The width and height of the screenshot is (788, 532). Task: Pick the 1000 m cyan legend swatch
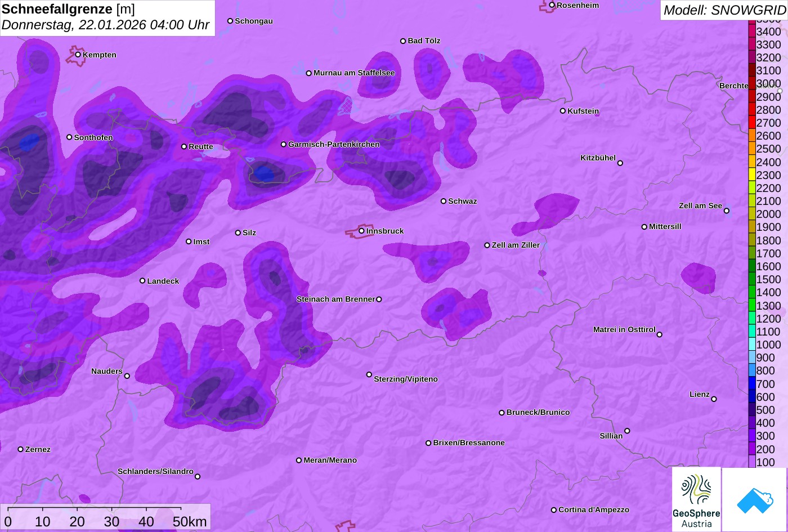click(752, 344)
